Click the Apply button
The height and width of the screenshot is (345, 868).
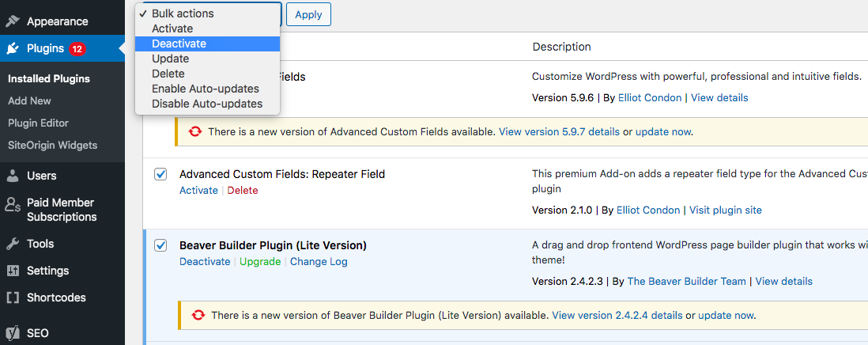tap(308, 14)
